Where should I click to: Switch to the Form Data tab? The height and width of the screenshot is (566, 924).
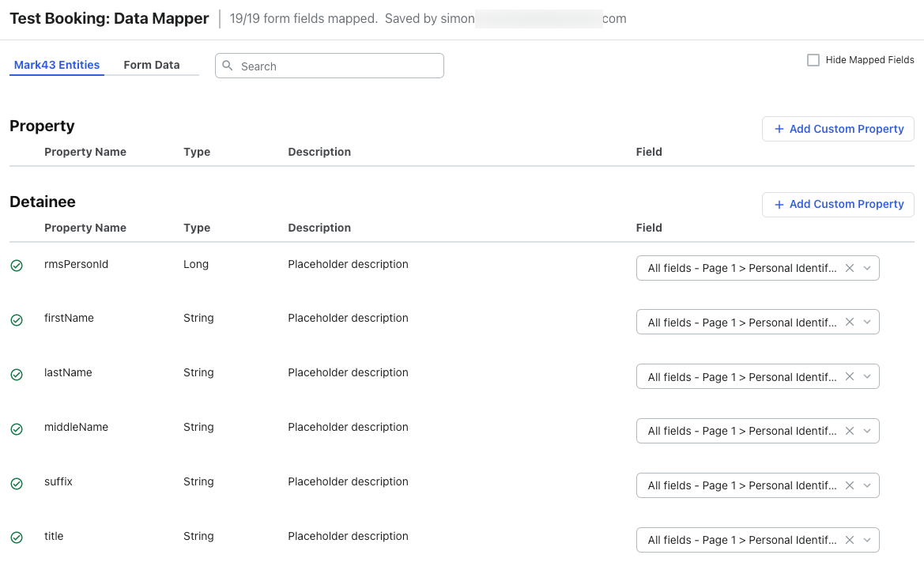pos(151,64)
